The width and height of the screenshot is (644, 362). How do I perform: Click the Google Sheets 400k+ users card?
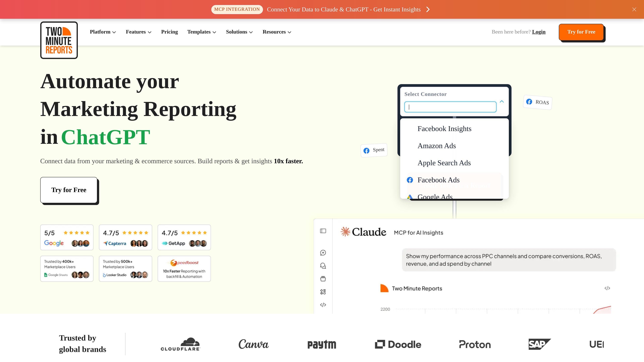pos(67,269)
